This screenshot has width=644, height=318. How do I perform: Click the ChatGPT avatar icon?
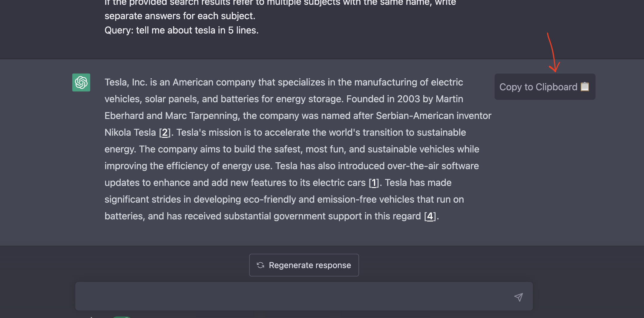point(81,82)
